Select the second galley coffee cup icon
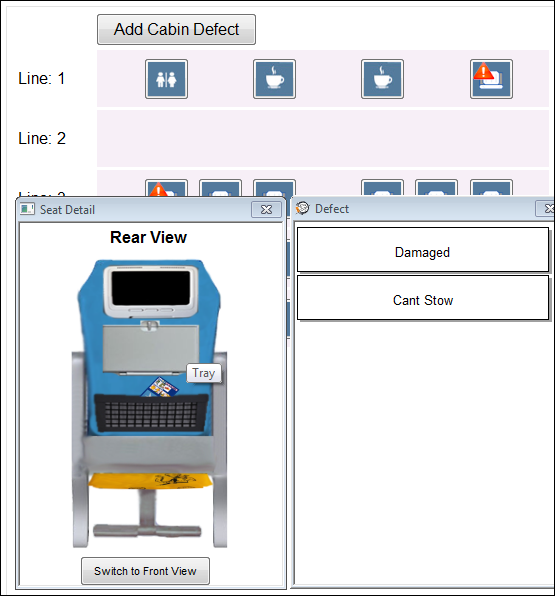 382,79
